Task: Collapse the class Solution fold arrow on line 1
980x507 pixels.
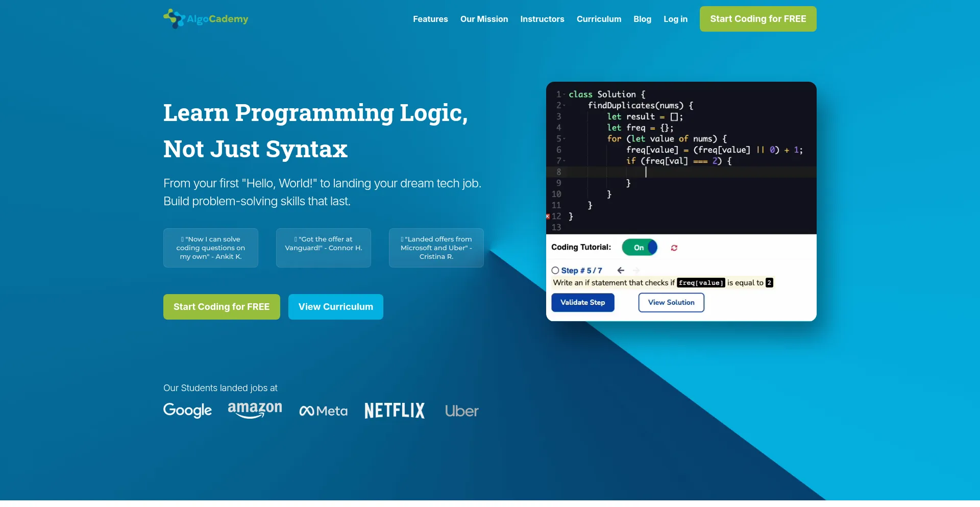Action: tap(564, 94)
